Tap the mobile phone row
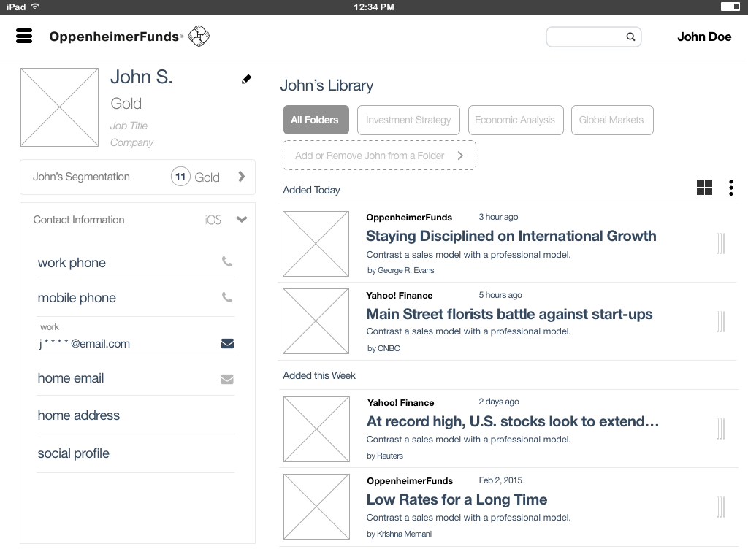This screenshot has height=560, width=748. [x=135, y=298]
